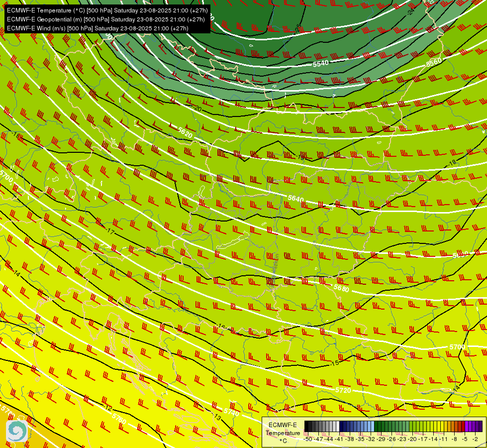The image size is (487, 448).
Task: Click the -17 isotherm label on the map
Action: pos(110,231)
